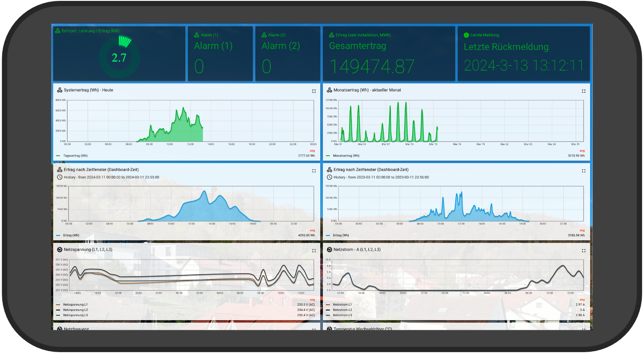Screen dimensions: 644x353
Task: Click the orange color marker of Netzspannung L1
Action: pos(58,304)
